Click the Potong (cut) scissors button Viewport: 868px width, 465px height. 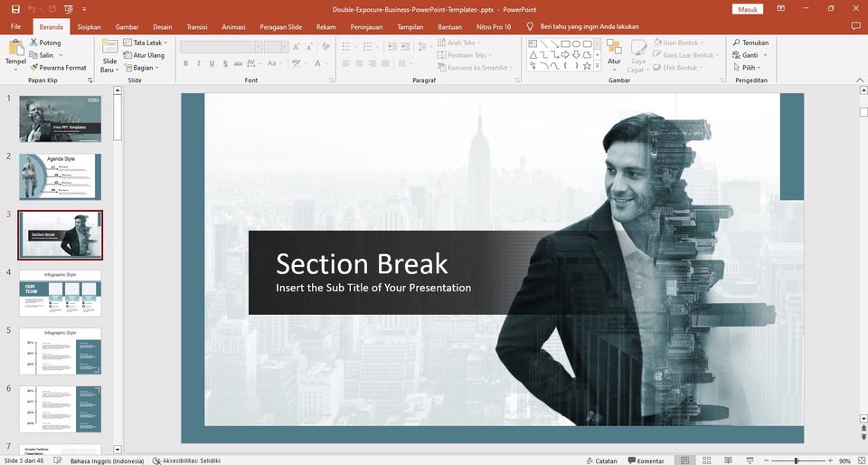tap(45, 43)
